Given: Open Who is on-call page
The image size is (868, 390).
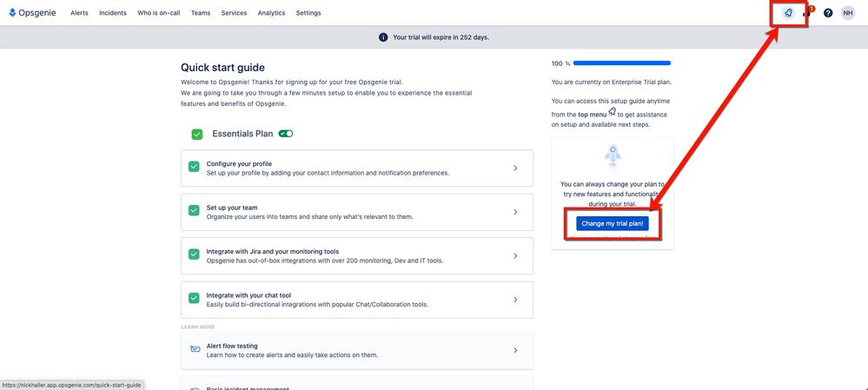Looking at the screenshot, I should (159, 13).
